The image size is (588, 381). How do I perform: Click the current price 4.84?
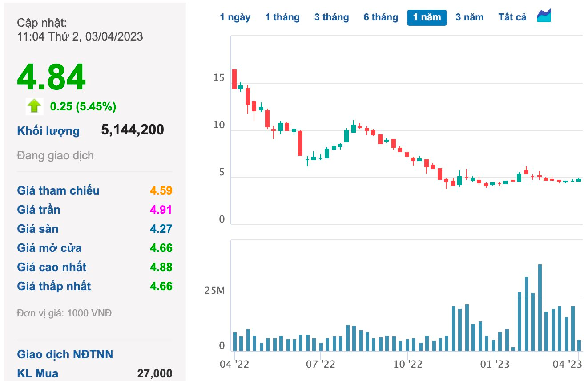click(51, 78)
